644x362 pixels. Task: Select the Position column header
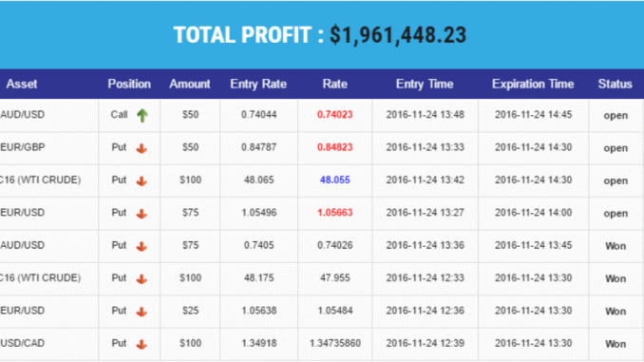pyautogui.click(x=129, y=85)
